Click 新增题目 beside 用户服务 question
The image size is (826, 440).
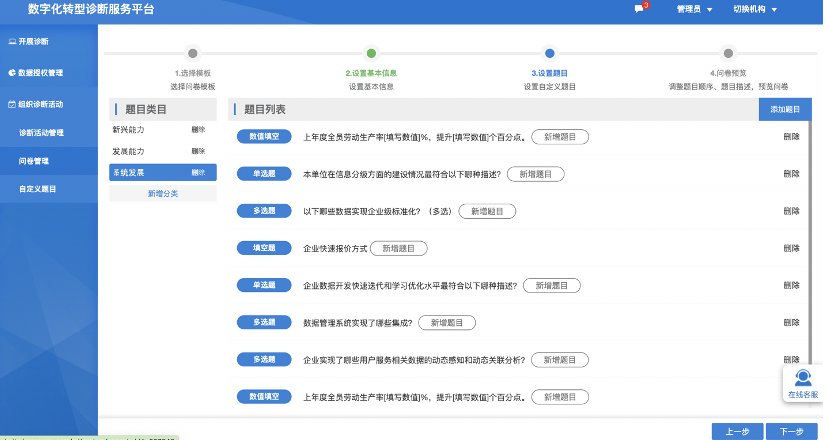(560, 360)
